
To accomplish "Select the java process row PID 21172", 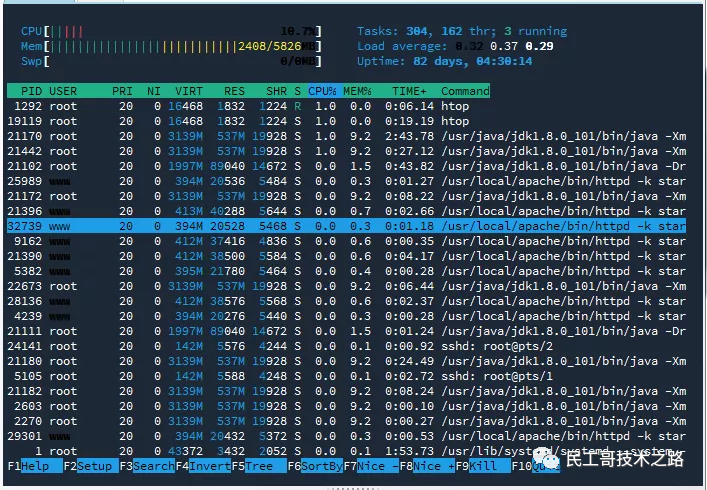I will tap(346, 196).
